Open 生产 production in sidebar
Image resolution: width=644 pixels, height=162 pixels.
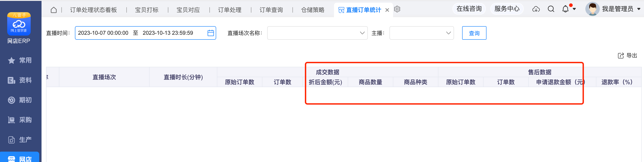coord(20,139)
